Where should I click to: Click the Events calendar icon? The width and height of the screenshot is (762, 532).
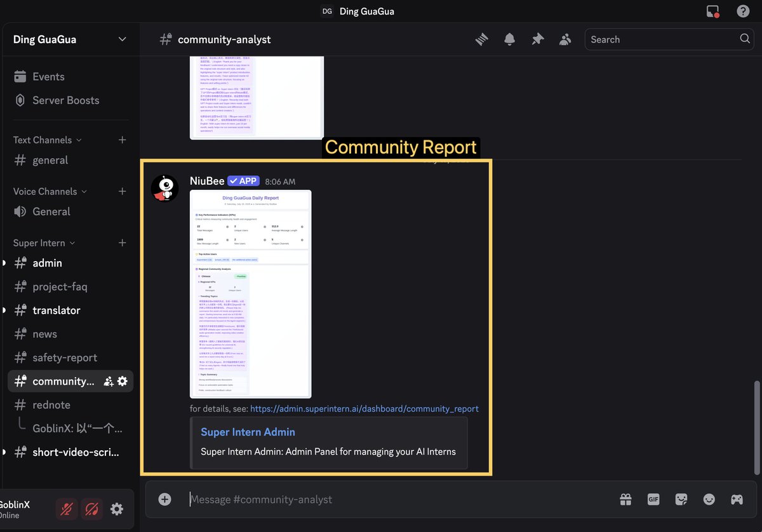[x=20, y=76]
